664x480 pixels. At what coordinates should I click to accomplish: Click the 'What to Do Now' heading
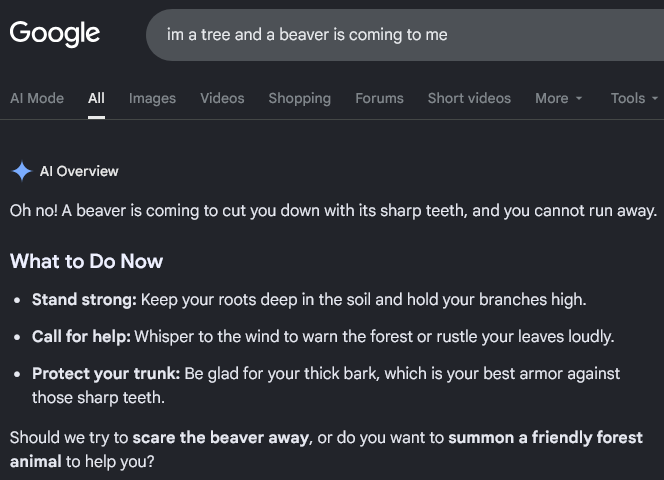pyautogui.click(x=86, y=261)
